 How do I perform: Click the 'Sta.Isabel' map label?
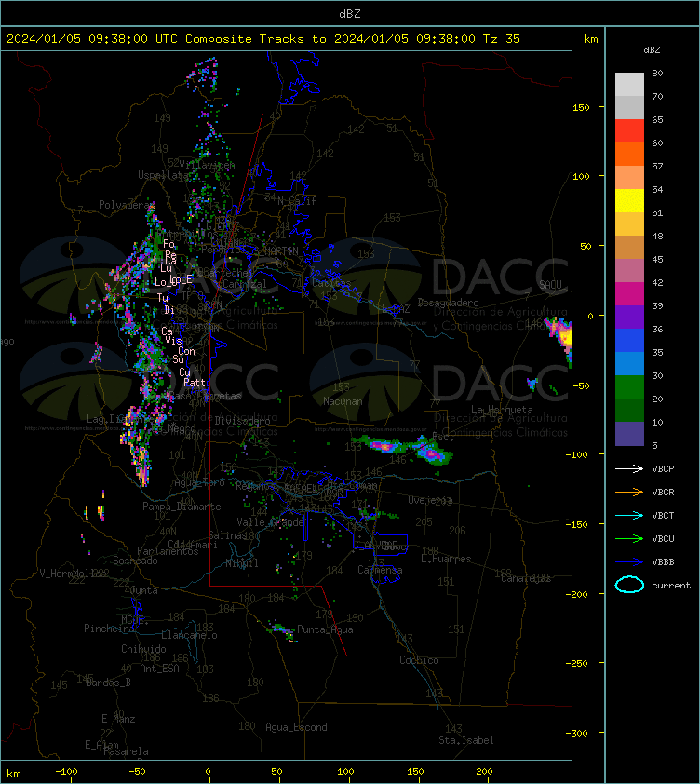(466, 740)
